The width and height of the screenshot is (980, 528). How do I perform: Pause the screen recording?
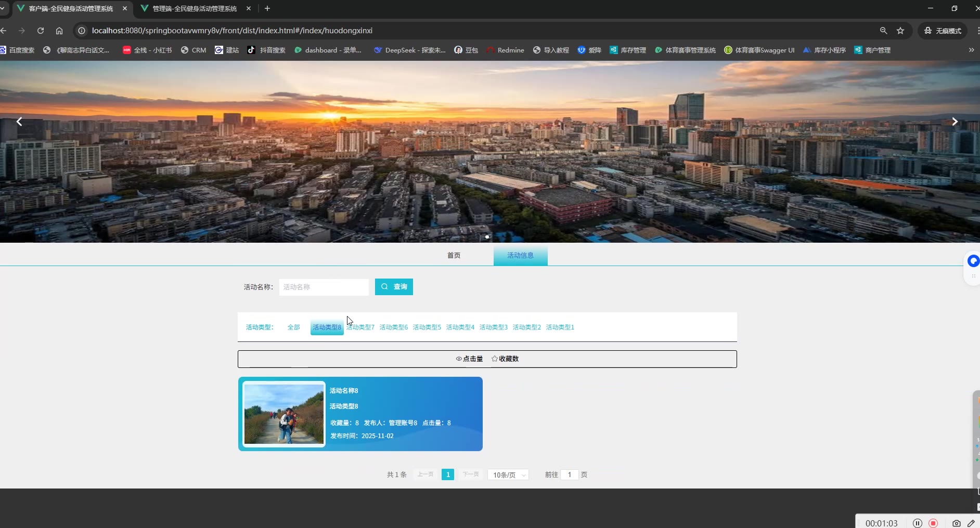(x=918, y=523)
